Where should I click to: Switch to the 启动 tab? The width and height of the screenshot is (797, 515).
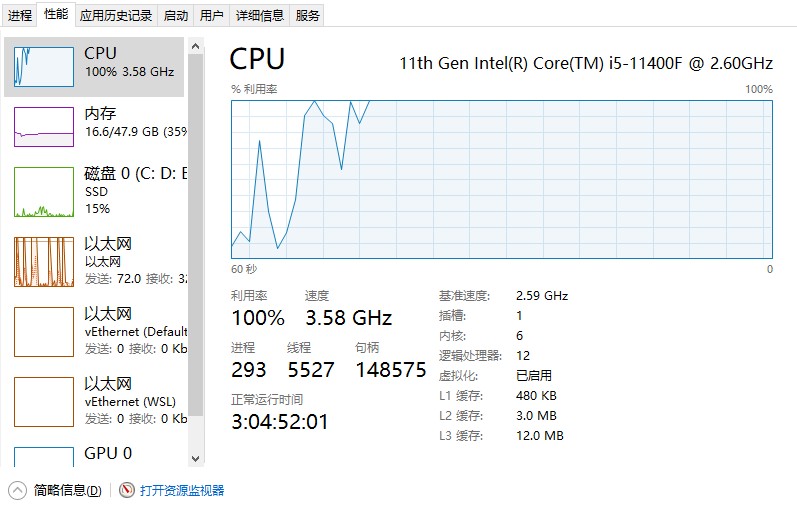pyautogui.click(x=175, y=15)
